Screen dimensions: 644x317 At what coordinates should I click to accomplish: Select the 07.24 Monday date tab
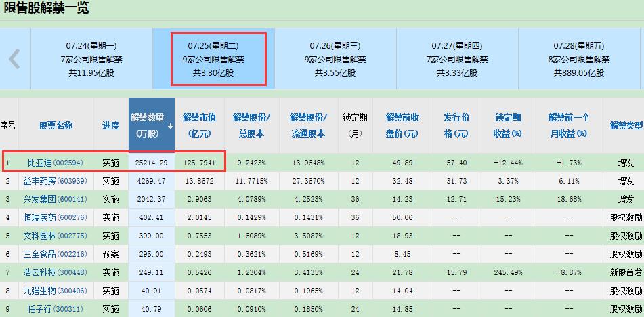91,59
